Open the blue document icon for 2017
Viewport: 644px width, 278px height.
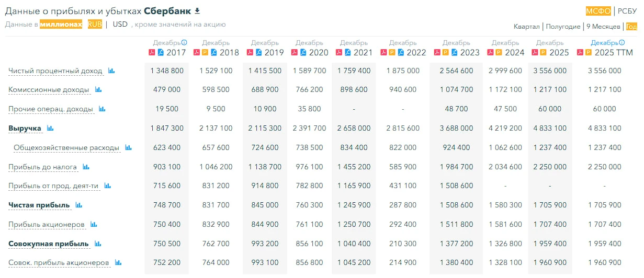tap(161, 52)
